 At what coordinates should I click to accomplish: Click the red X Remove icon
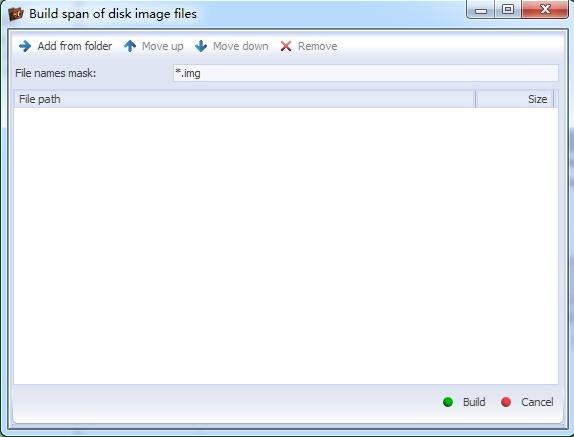tap(286, 46)
